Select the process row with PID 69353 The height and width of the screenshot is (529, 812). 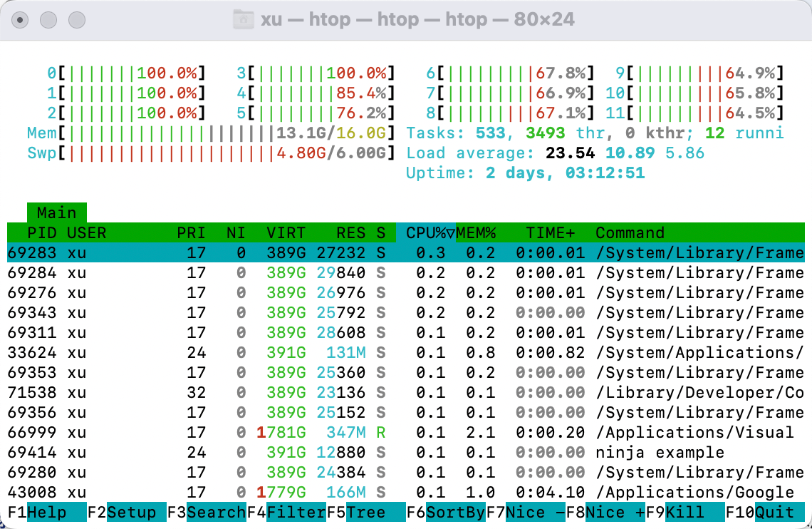coord(406,373)
